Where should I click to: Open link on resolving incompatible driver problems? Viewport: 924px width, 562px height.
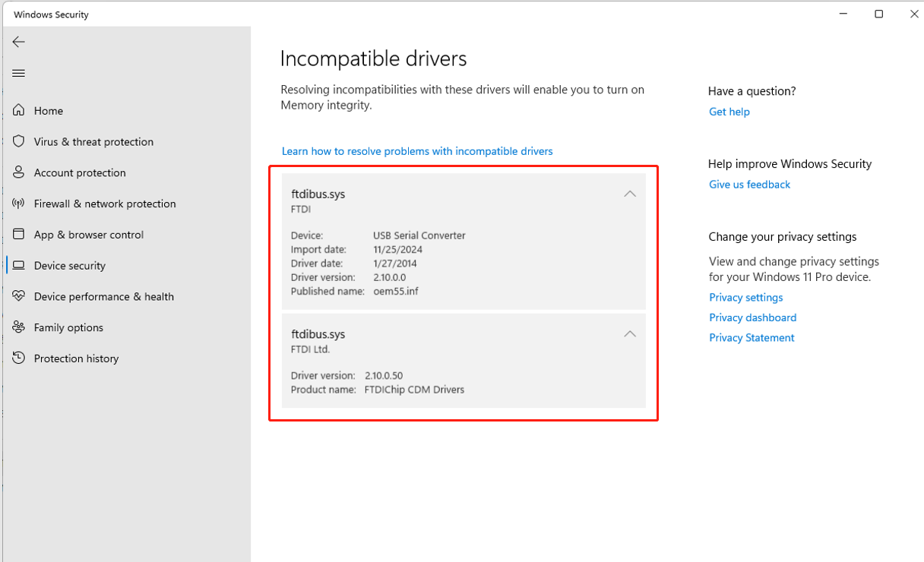pyautogui.click(x=417, y=151)
